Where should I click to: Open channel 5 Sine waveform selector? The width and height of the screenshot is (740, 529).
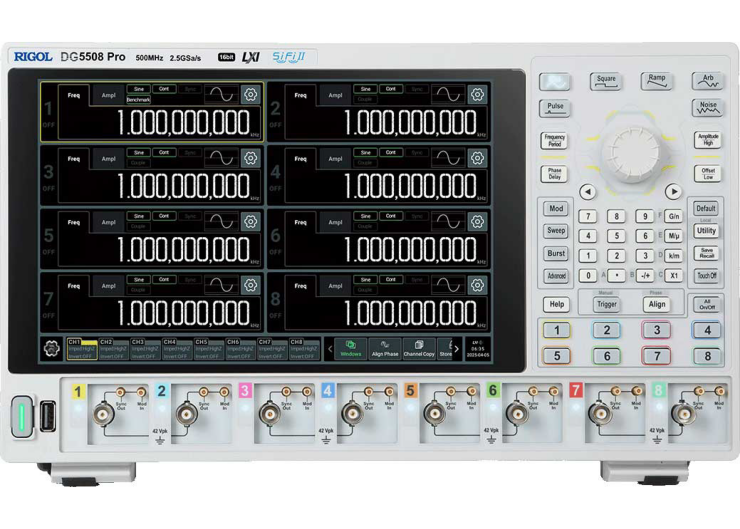point(139,216)
